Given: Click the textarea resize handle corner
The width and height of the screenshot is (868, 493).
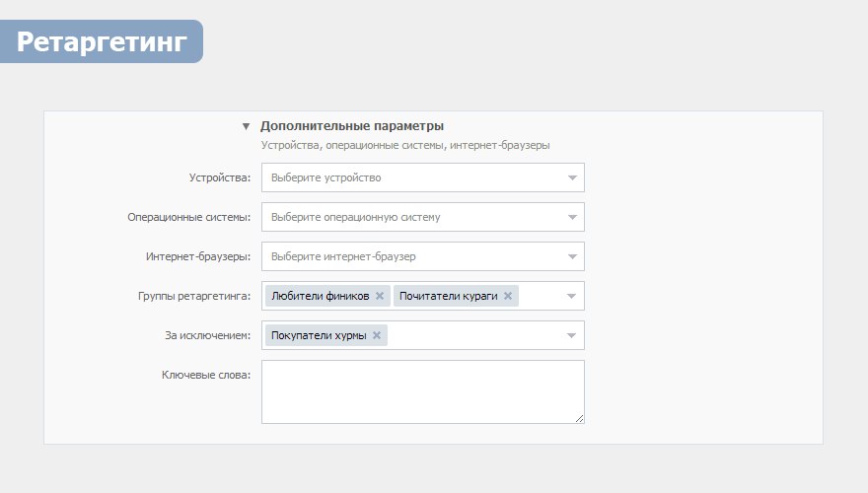Looking at the screenshot, I should 579,418.
